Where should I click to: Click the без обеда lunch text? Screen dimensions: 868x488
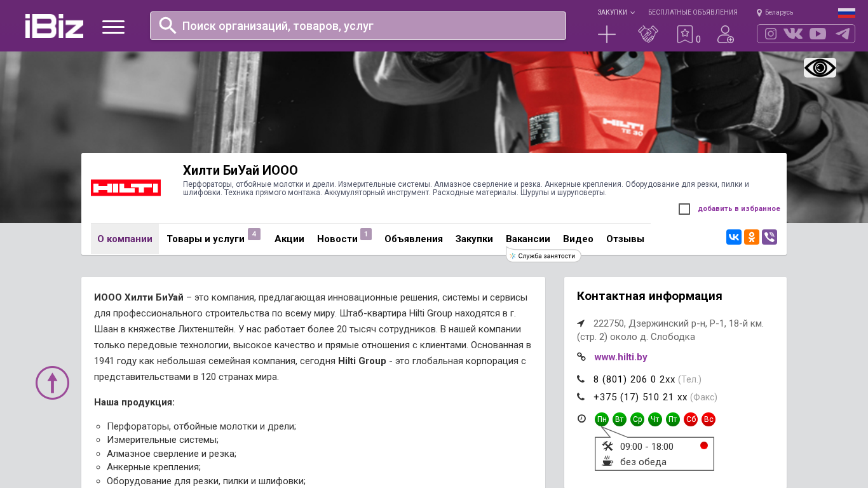[x=643, y=462]
